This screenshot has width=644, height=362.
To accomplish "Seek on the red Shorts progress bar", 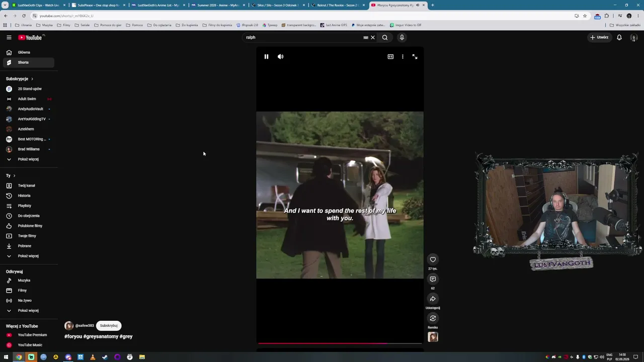I will point(340,343).
